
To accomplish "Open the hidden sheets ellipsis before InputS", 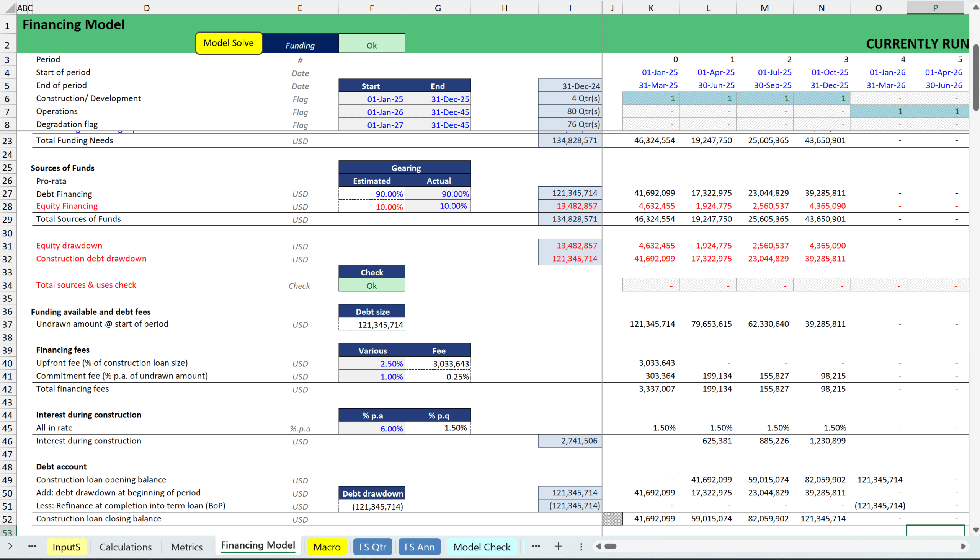I will pyautogui.click(x=32, y=547).
